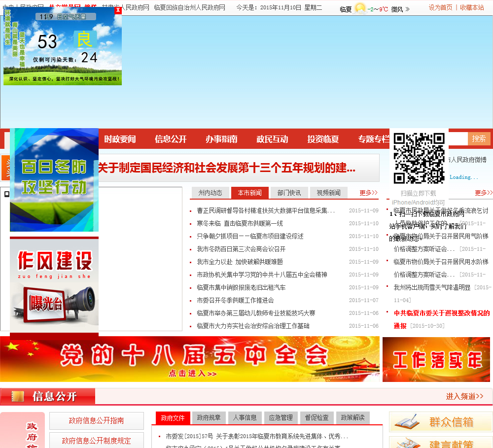Select 政府规章 tab
Viewport: 493px width, 448px height.
209,418
